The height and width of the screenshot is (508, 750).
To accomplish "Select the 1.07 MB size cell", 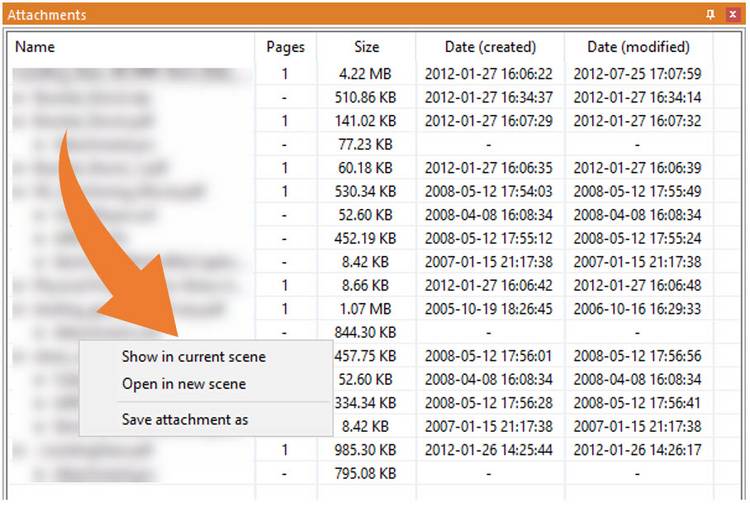I will (x=365, y=309).
